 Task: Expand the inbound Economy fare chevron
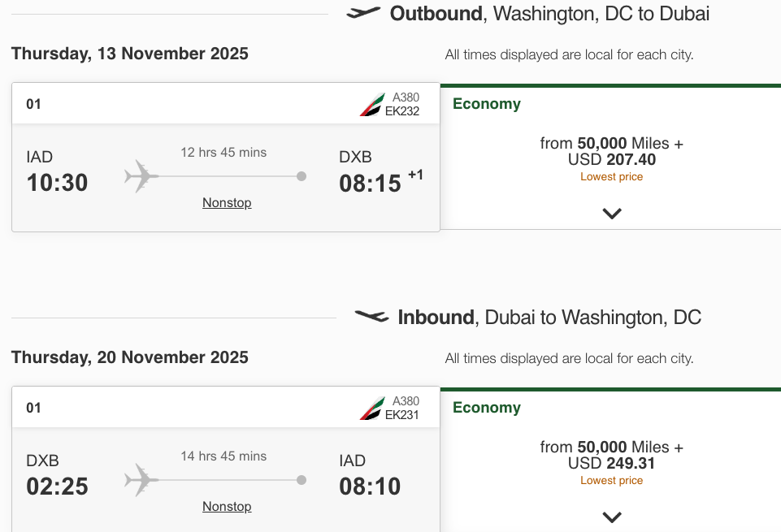[x=612, y=517]
